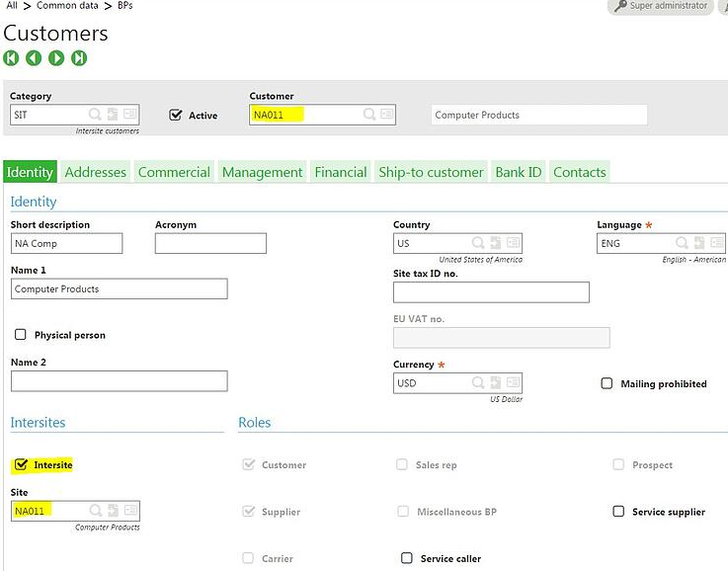Click the Super administrator button

pos(659,6)
